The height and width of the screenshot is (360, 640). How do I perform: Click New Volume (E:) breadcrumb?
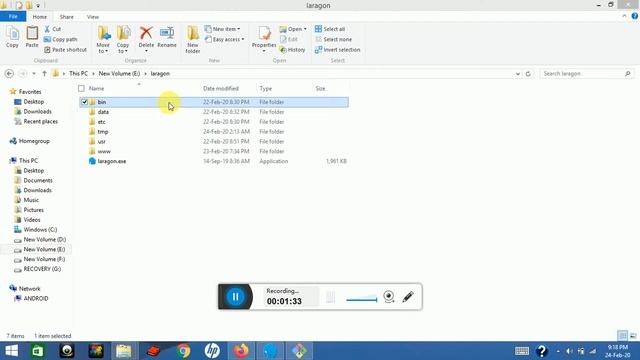click(x=119, y=73)
